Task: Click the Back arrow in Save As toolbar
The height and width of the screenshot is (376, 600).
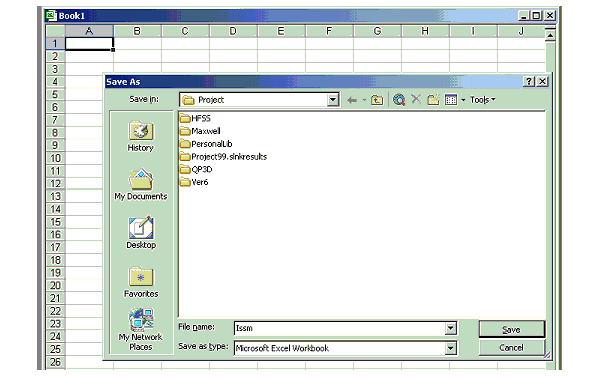Action: (x=352, y=100)
